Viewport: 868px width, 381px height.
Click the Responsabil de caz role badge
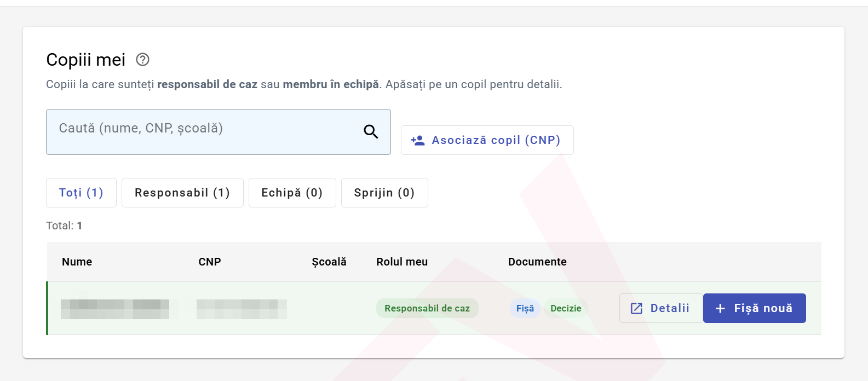[427, 308]
